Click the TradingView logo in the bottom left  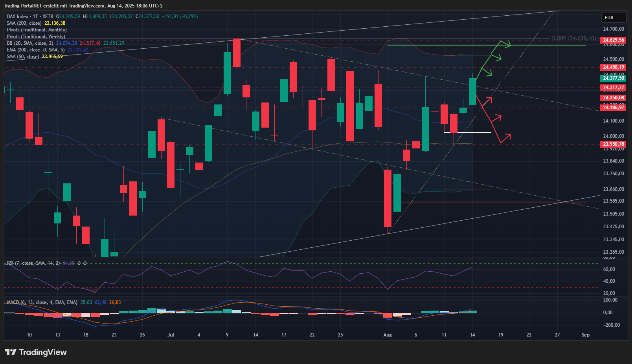point(36,352)
